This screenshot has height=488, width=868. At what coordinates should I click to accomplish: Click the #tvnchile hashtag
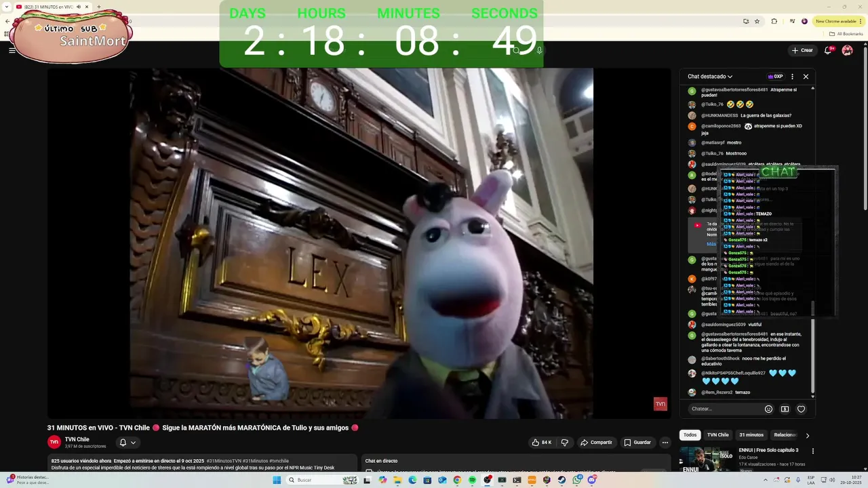coord(279,461)
